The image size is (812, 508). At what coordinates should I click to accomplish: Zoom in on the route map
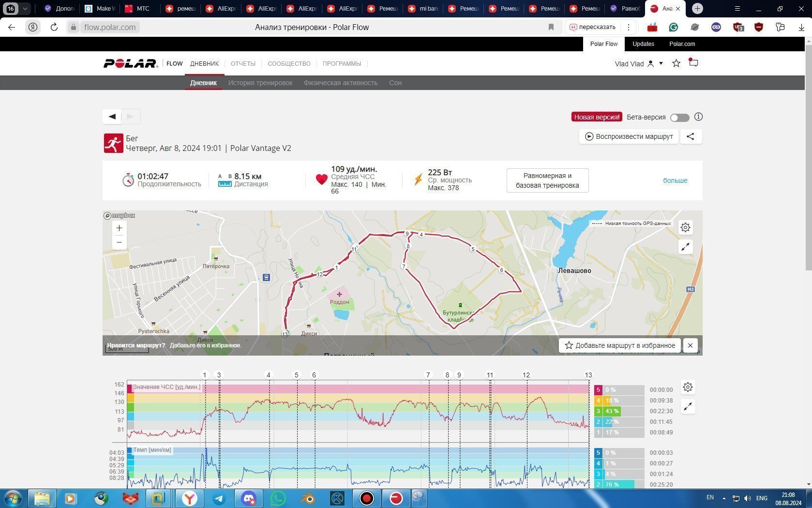[x=119, y=228]
